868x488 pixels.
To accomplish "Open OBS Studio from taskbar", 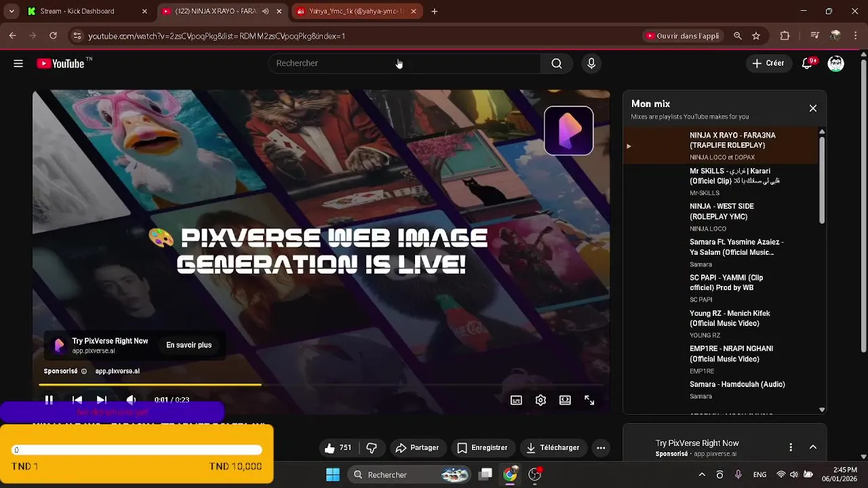I will (x=535, y=474).
